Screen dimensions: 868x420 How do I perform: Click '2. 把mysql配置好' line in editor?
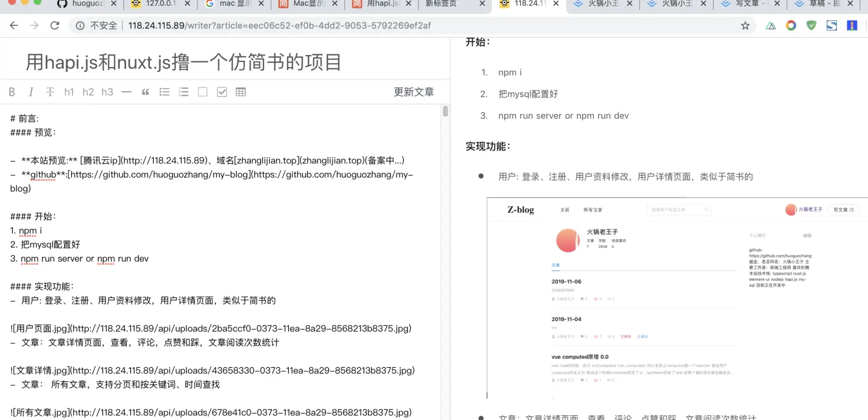pyautogui.click(x=45, y=244)
